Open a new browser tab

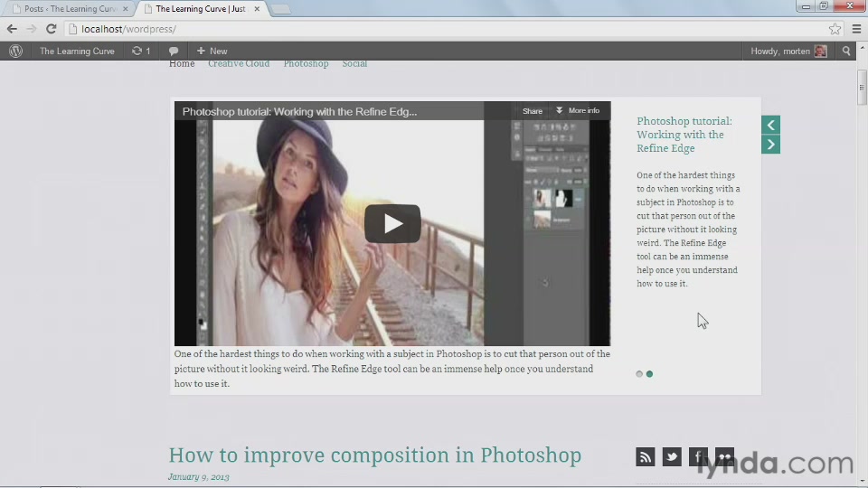(x=281, y=9)
